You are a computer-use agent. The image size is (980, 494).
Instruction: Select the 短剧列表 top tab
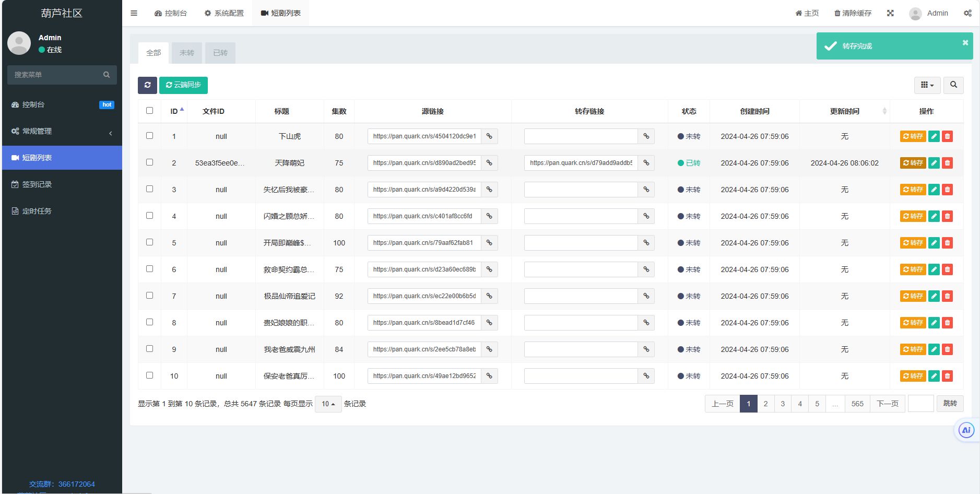pyautogui.click(x=281, y=13)
